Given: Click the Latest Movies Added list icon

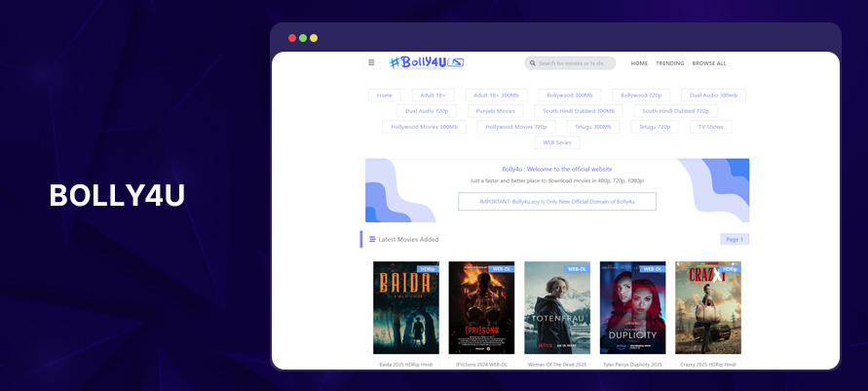Looking at the screenshot, I should (x=372, y=239).
